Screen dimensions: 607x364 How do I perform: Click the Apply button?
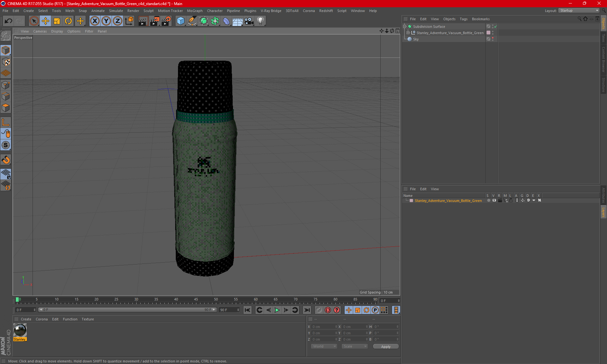(x=386, y=347)
